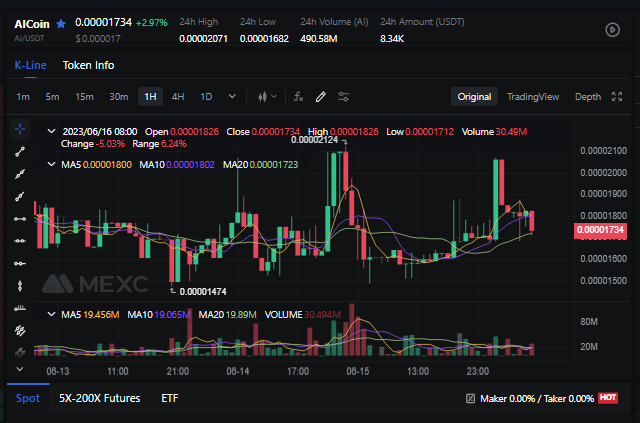640x423 pixels.
Task: Expand more timeframe options dropdown
Action: coord(232,97)
